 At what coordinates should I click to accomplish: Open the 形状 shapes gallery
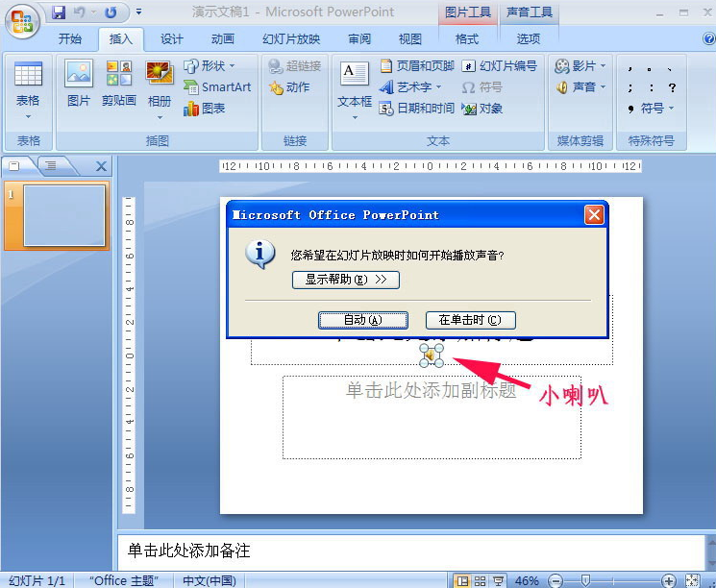(210, 66)
